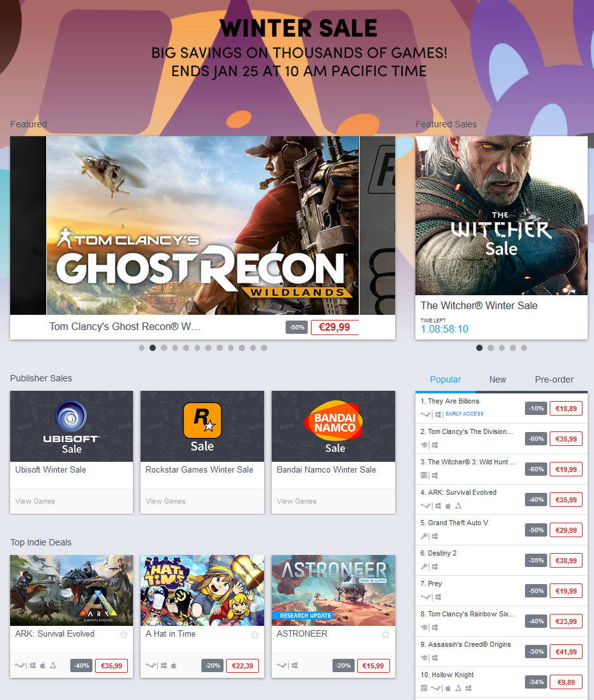The image size is (594, 700).
Task: Click the Linux icon under Hollow Knight
Action: [458, 688]
